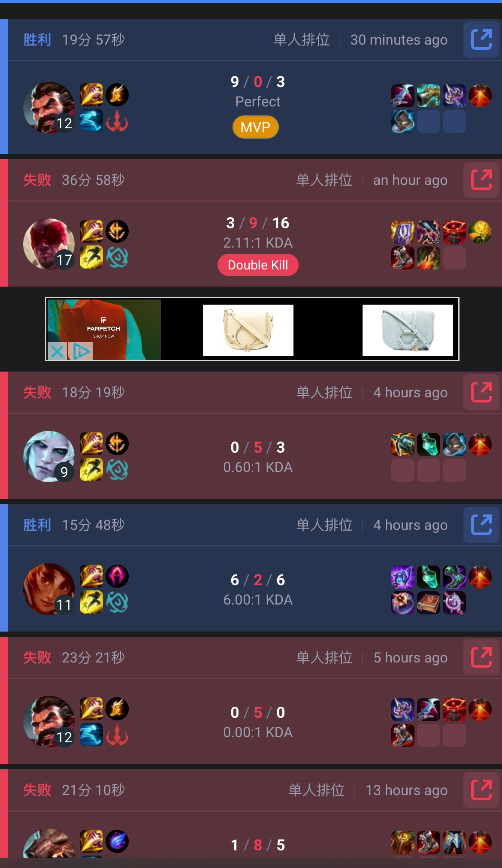The image size is (502, 868).
Task: Click the Farfetch Shop Now banner
Action: tap(104, 330)
